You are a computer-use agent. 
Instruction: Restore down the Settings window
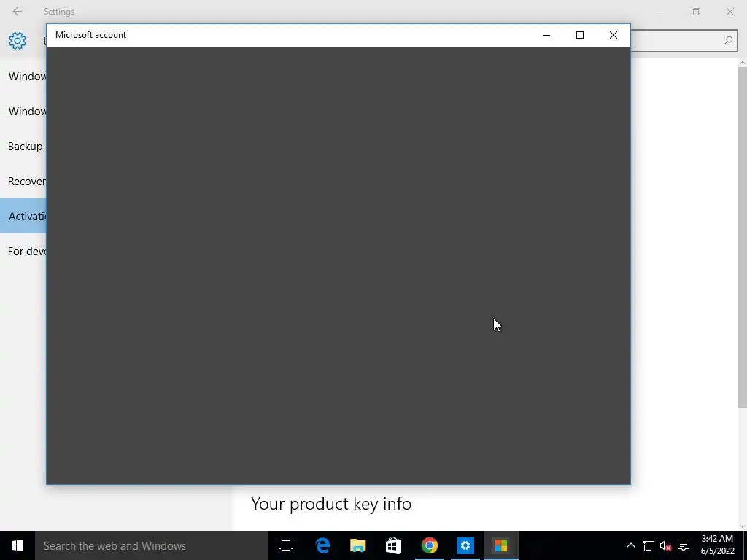point(697,12)
